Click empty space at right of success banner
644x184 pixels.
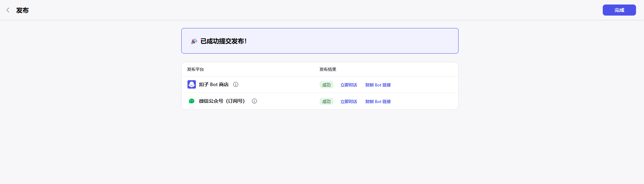point(381,41)
